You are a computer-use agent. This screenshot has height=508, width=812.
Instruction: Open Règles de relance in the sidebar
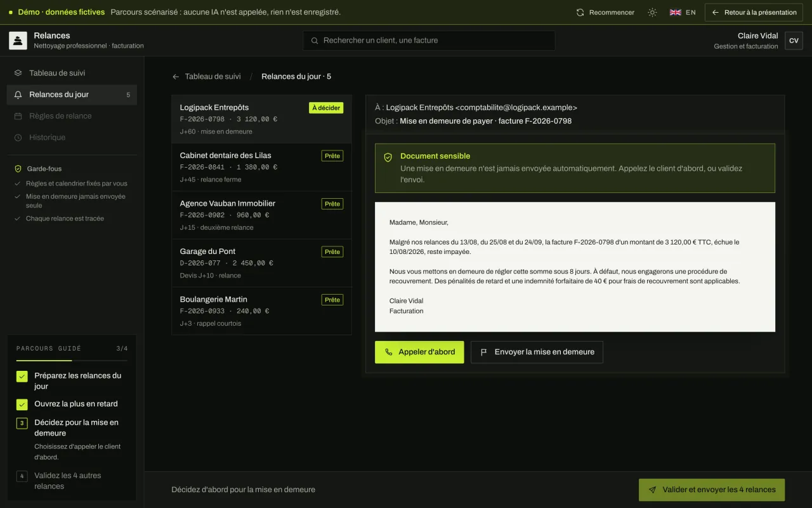72,116
